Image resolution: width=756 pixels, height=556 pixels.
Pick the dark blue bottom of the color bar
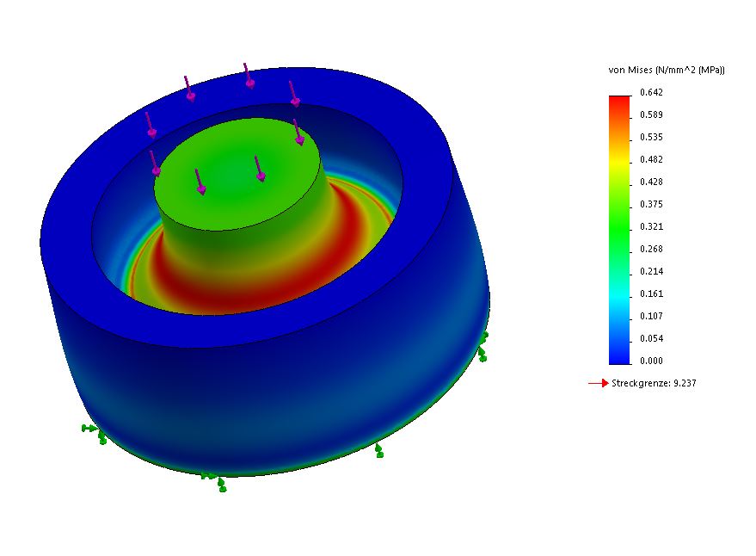(619, 355)
